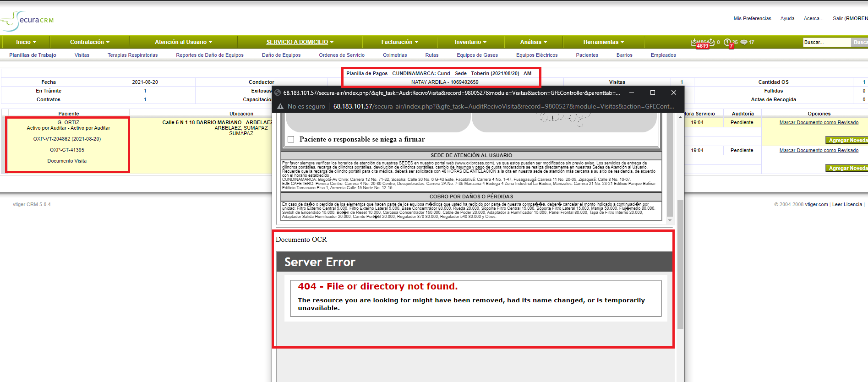Click Marcar Documento como Revisado in yellow row
This screenshot has width=868, height=382.
[x=819, y=123]
